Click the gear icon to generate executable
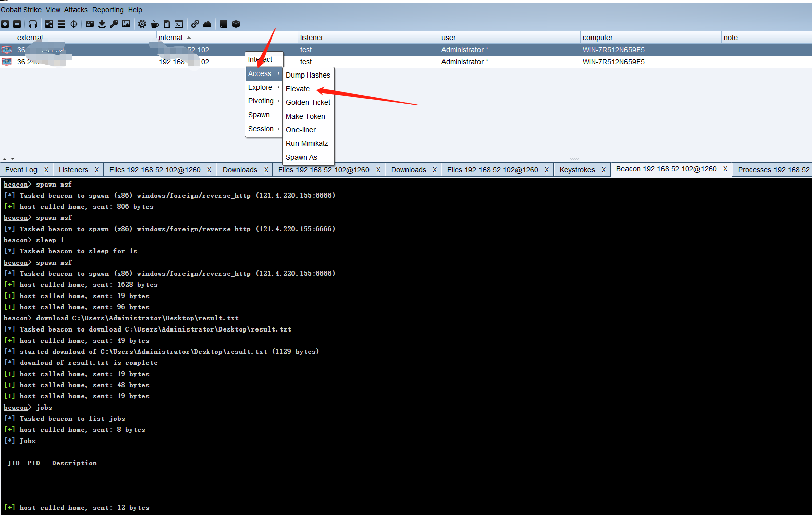The width and height of the screenshot is (812, 515). [x=142, y=24]
